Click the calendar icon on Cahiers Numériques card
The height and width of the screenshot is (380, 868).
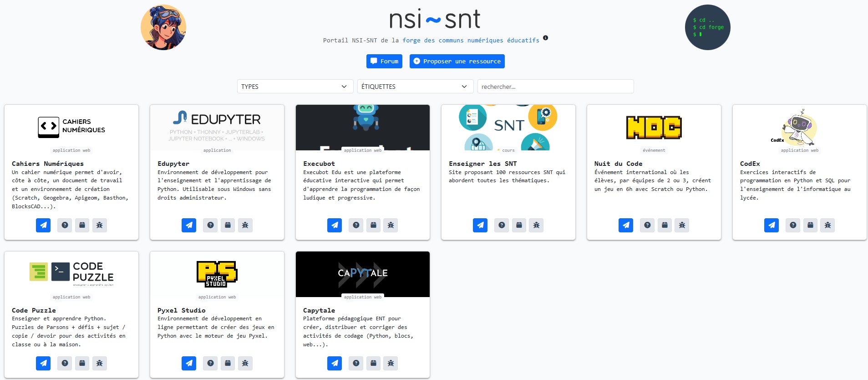click(x=82, y=225)
